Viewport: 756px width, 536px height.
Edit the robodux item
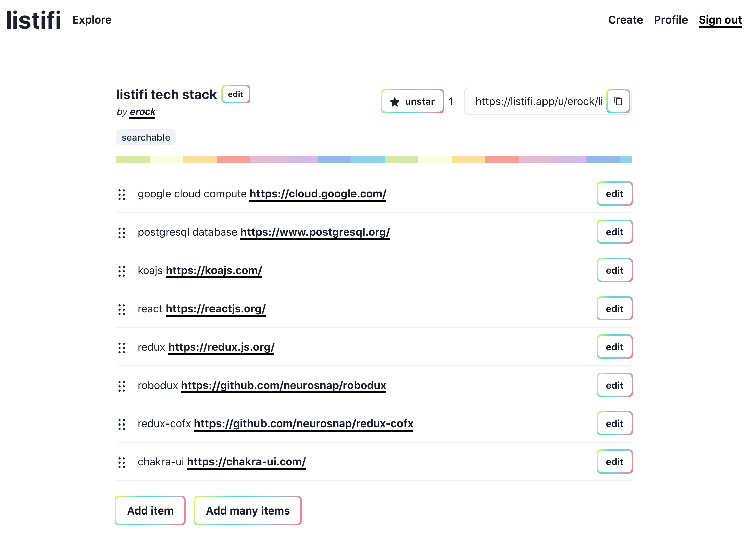(615, 385)
